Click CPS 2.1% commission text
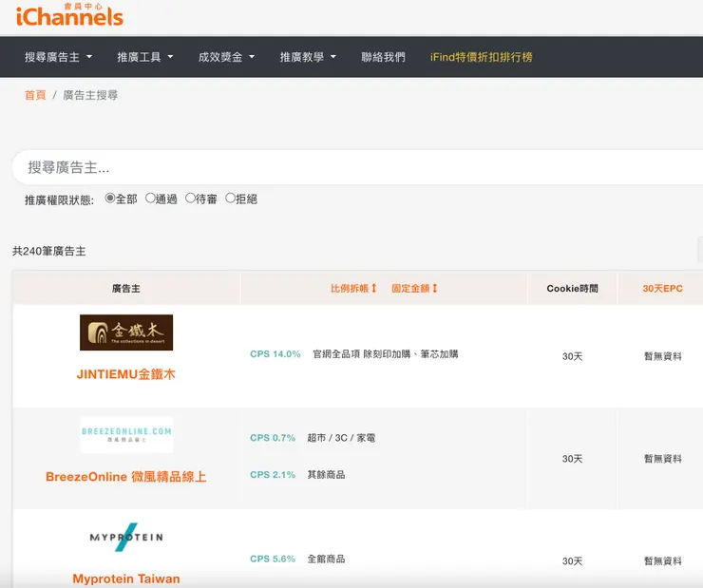The width and height of the screenshot is (703, 588). 273,475
